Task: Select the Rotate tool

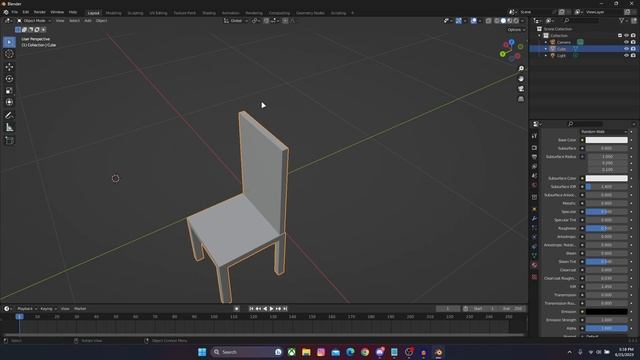Action: [x=9, y=78]
